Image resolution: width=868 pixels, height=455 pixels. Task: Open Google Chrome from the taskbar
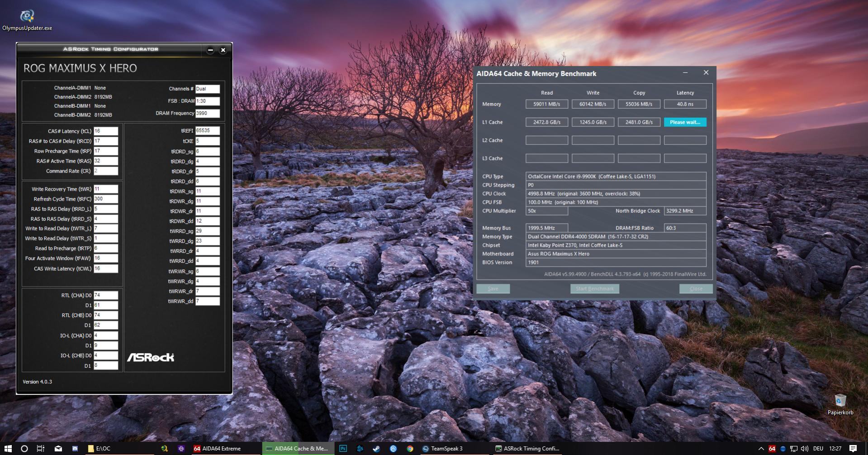click(410, 449)
